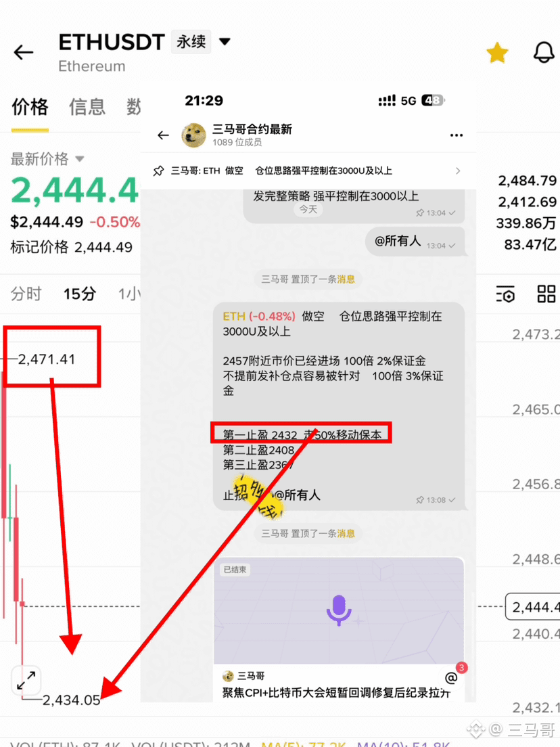Tap the 消息 link above the voice card
Viewport: 560px width, 747px height.
[346, 534]
